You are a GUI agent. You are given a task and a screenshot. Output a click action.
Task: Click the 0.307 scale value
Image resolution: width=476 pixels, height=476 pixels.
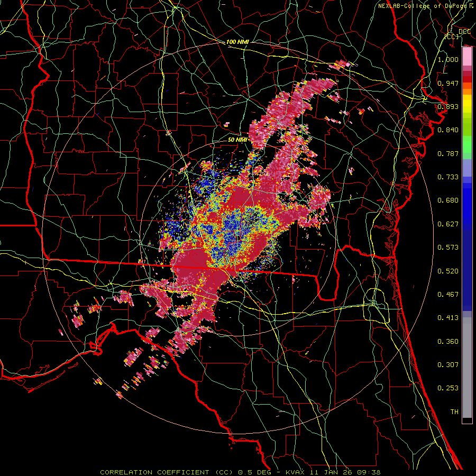tap(448, 365)
